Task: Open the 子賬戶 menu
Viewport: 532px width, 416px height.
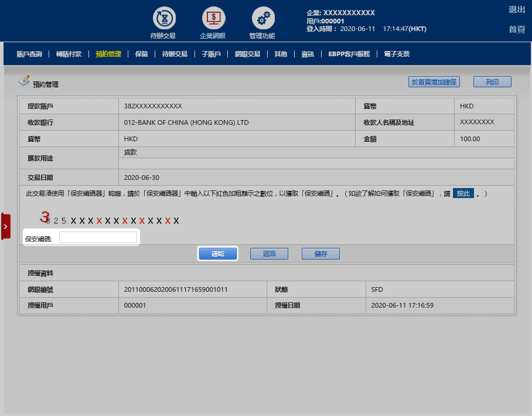Action: pyautogui.click(x=211, y=54)
